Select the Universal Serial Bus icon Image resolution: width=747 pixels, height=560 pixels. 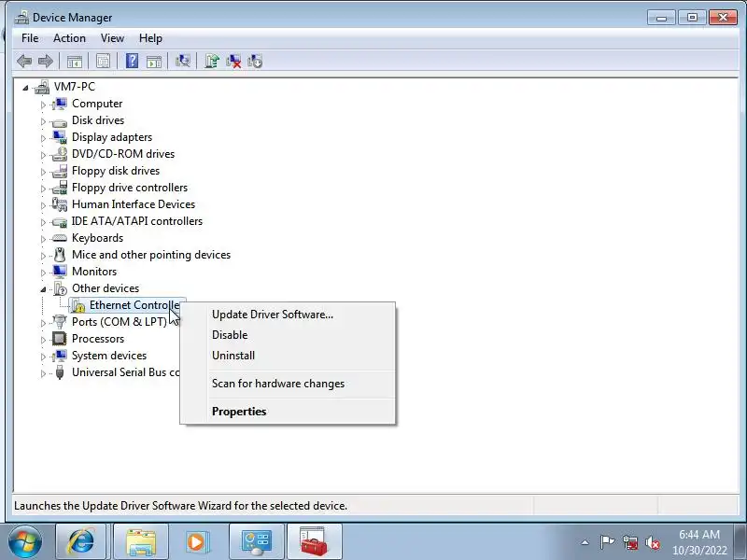(60, 372)
